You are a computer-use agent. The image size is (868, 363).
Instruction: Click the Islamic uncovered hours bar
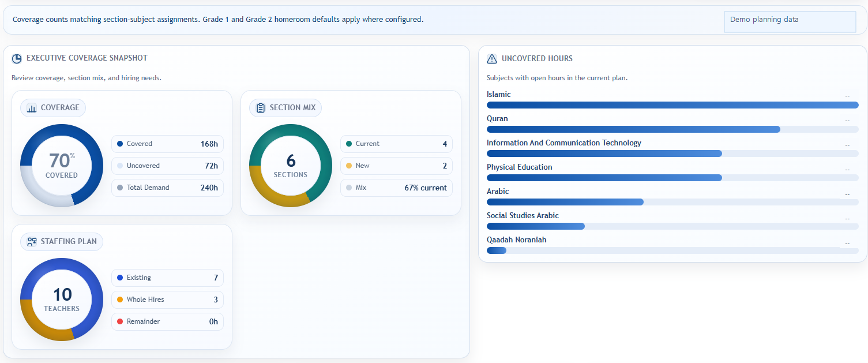tap(672, 105)
